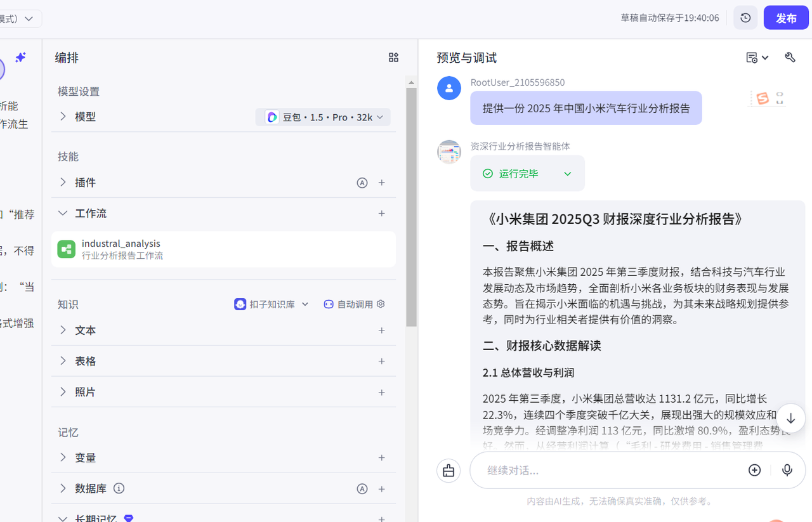Click the green industral_analysis workflow icon

[67, 249]
